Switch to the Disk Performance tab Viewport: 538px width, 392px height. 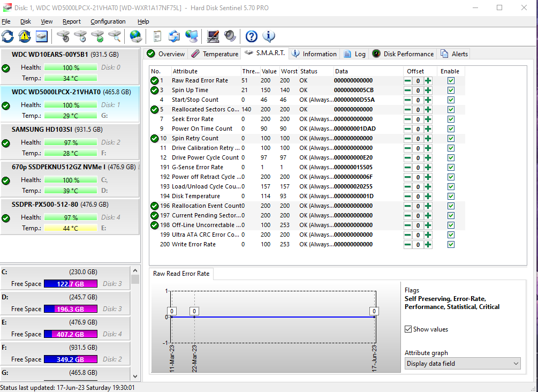click(403, 54)
